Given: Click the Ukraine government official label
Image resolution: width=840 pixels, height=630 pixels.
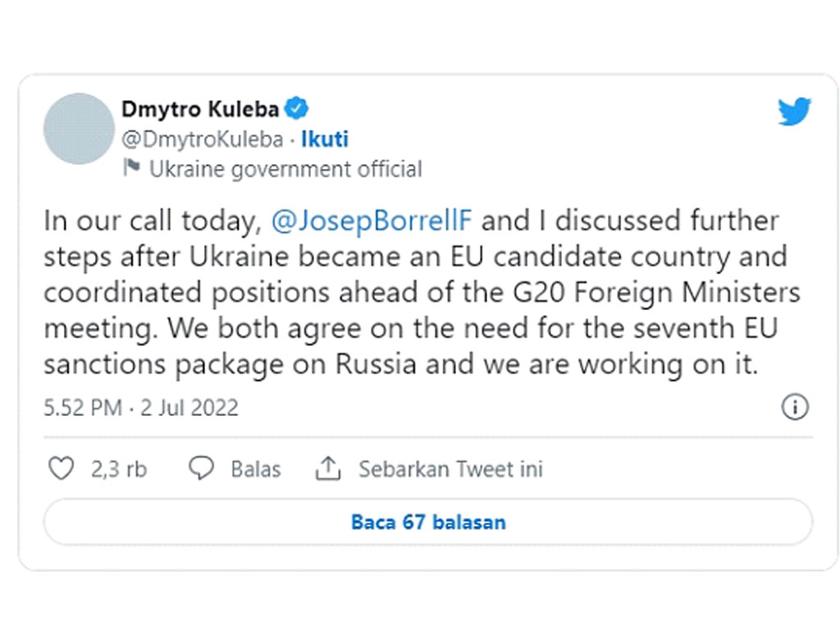Looking at the screenshot, I should [285, 169].
